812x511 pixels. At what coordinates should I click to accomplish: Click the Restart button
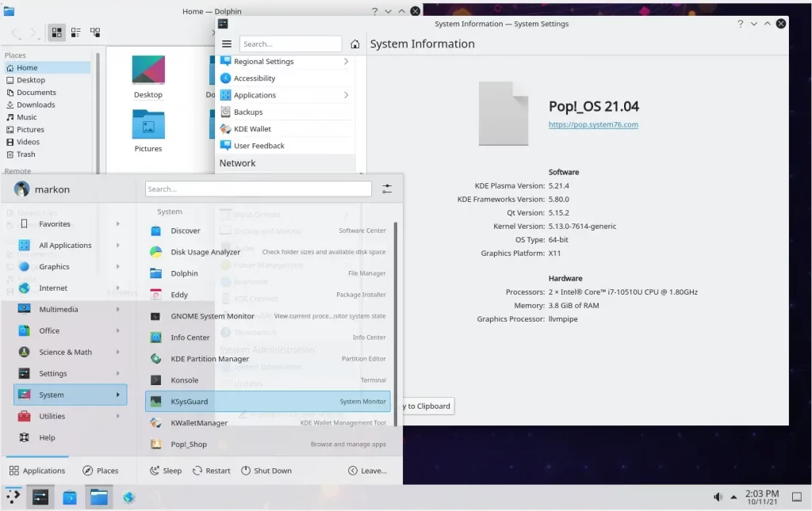pyautogui.click(x=211, y=471)
